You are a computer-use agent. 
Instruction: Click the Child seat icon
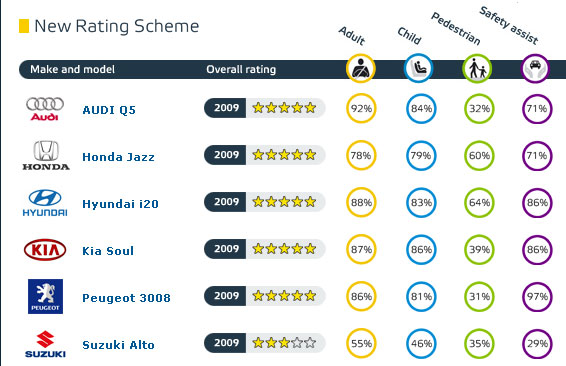point(419,68)
